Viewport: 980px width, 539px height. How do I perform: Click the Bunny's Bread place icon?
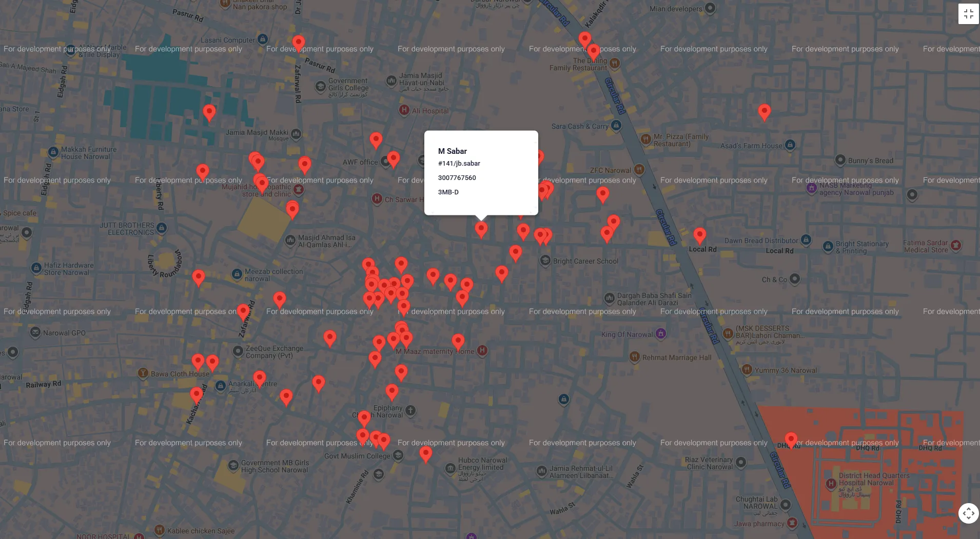840,160
